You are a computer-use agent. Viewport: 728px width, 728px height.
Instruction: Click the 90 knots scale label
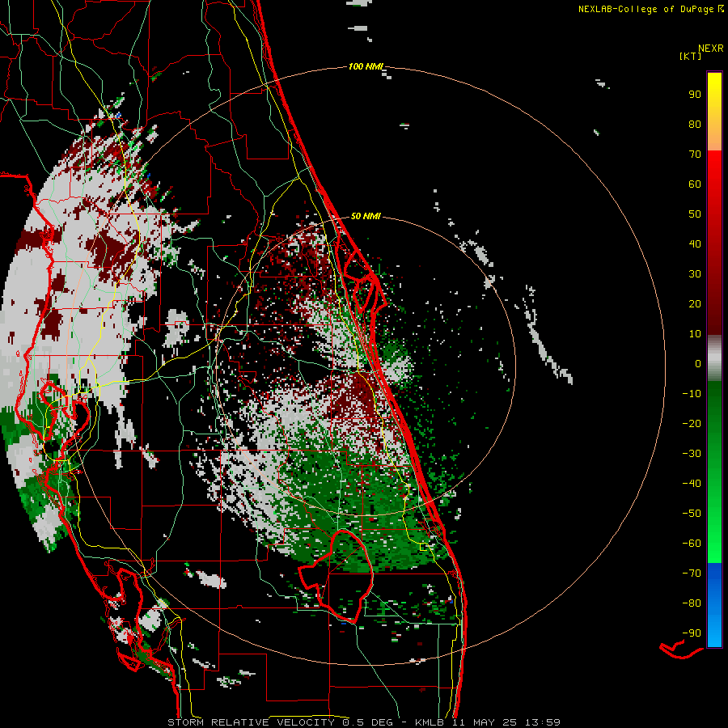point(695,95)
